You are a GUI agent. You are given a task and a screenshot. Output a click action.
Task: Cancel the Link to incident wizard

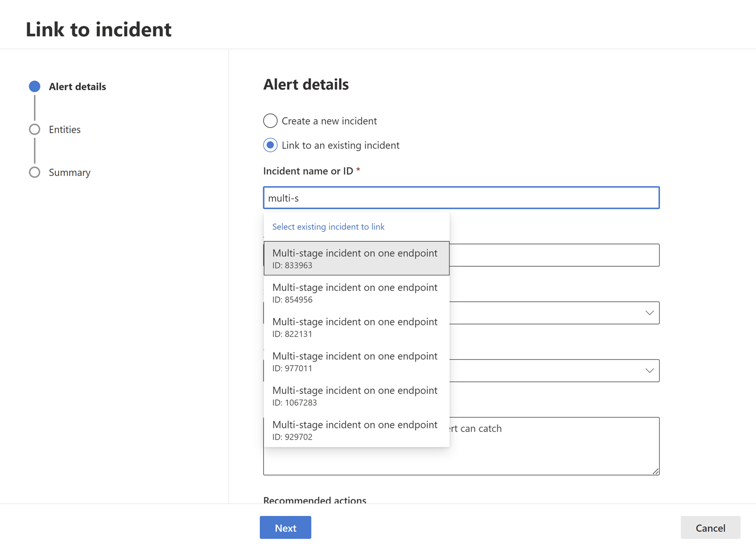click(710, 528)
